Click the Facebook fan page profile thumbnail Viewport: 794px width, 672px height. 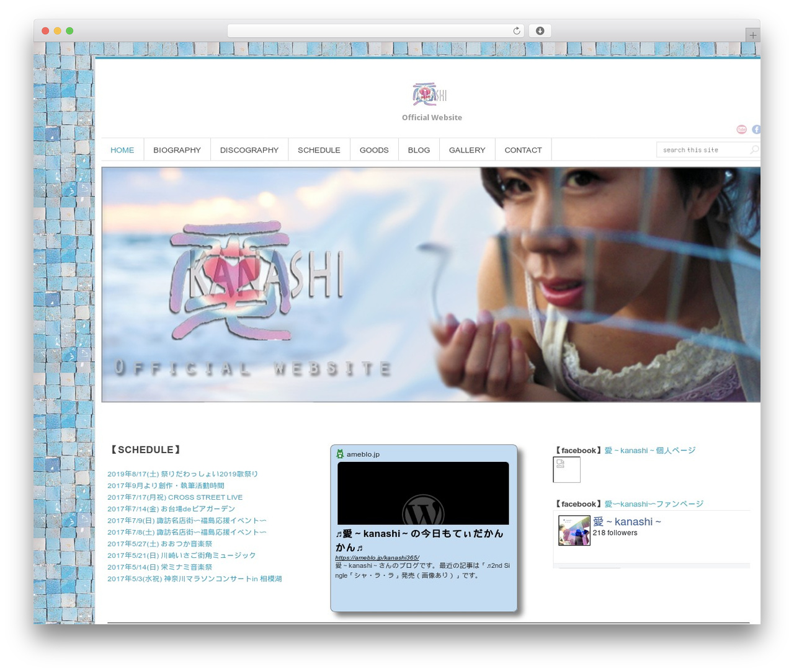tap(574, 530)
